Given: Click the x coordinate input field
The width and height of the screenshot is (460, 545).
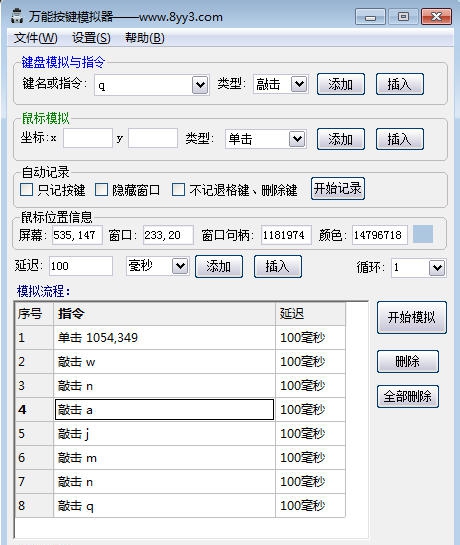Looking at the screenshot, I should (x=88, y=138).
